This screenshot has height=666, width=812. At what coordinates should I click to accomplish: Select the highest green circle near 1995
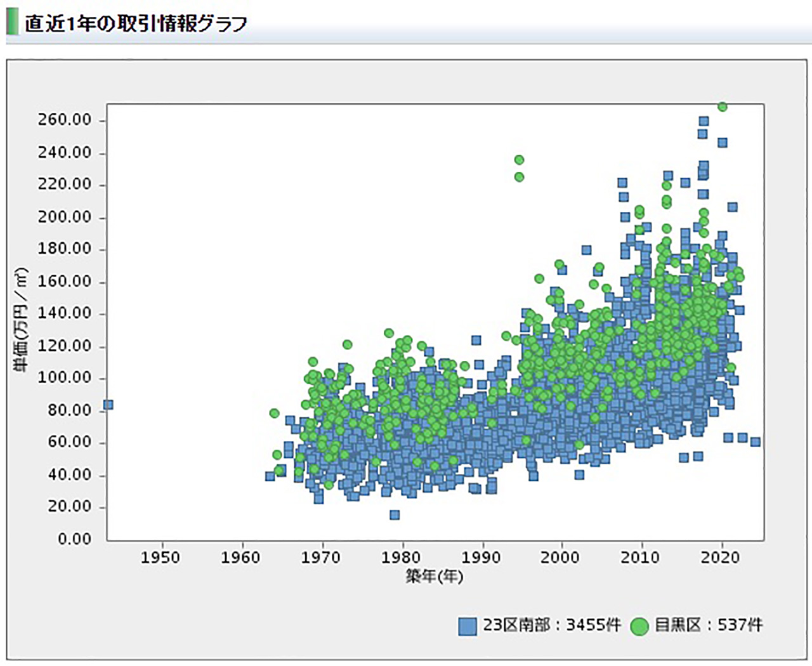coord(519,160)
